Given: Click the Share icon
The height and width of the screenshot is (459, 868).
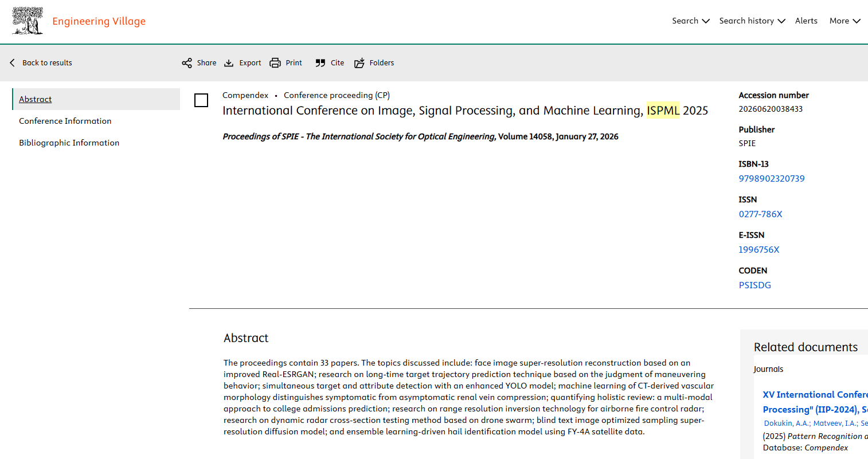Looking at the screenshot, I should coord(187,63).
